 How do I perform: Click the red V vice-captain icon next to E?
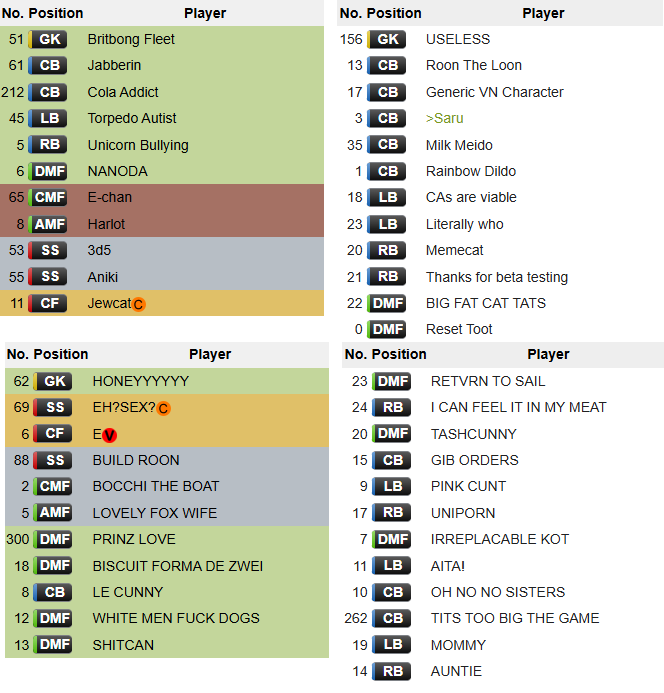109,435
